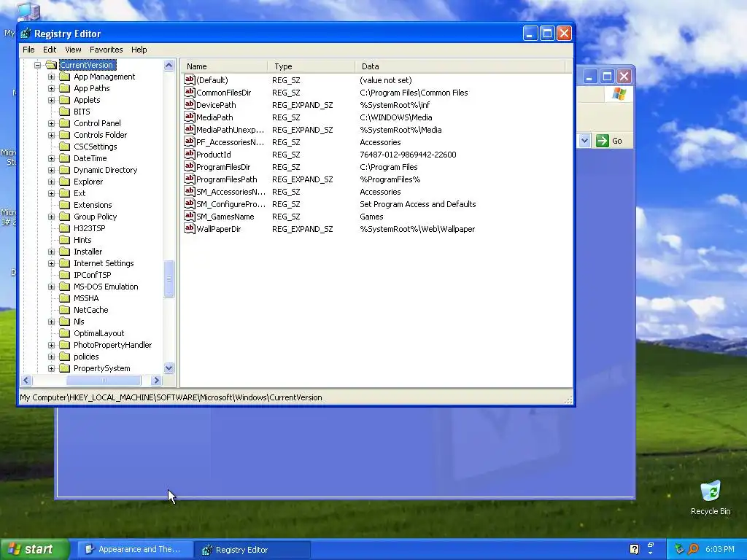Viewport: 747px width, 560px height.
Task: Click the string icon of MediaPath value
Action: (x=190, y=117)
